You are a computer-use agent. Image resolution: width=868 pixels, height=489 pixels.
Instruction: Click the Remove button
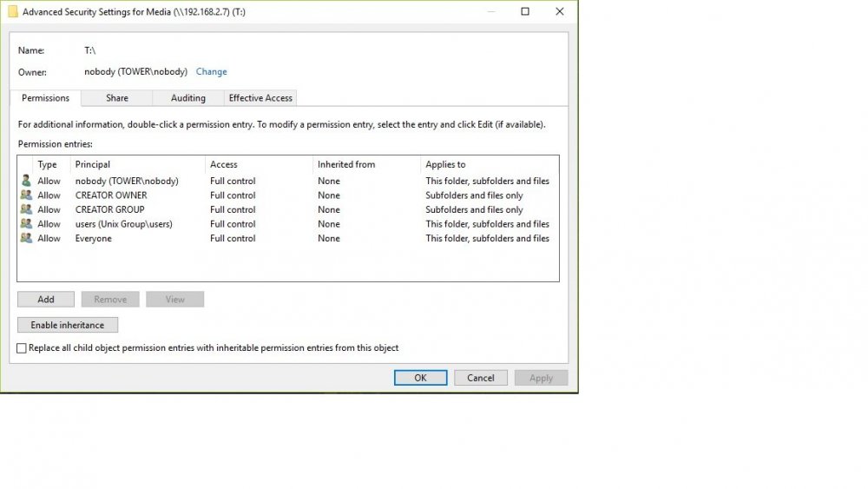click(x=110, y=300)
